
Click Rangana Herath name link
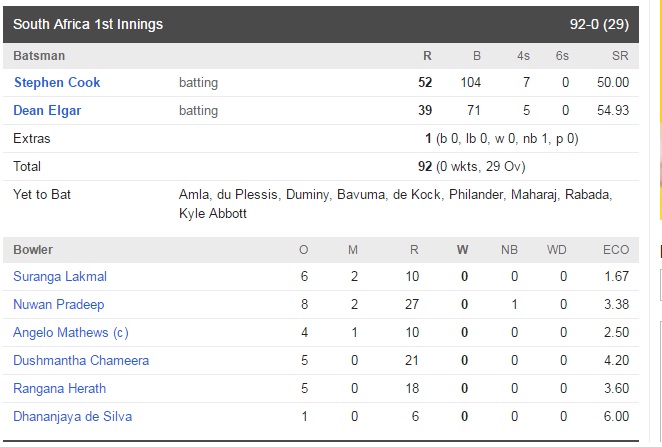point(60,388)
